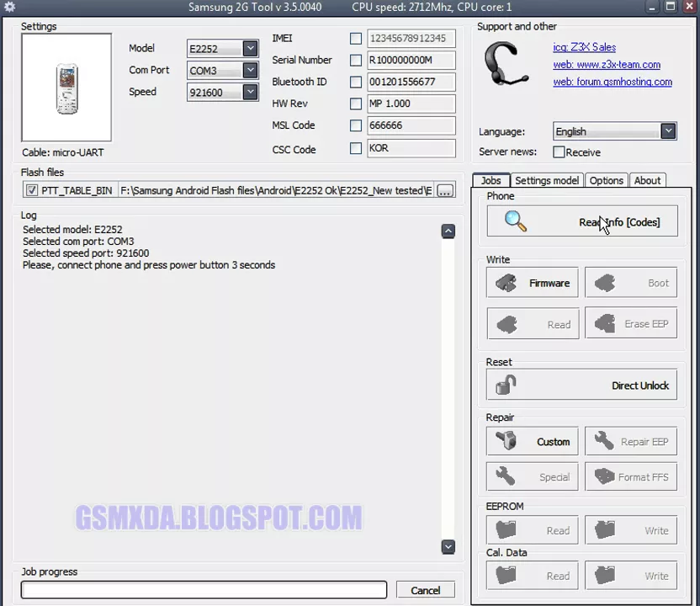This screenshot has height=606, width=700.
Task: Open the Speed dropdown showing 921600
Action: pyautogui.click(x=251, y=92)
